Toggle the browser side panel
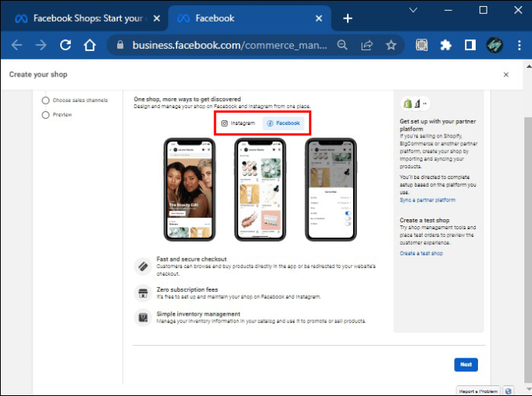This screenshot has width=532, height=396. pyautogui.click(x=470, y=45)
